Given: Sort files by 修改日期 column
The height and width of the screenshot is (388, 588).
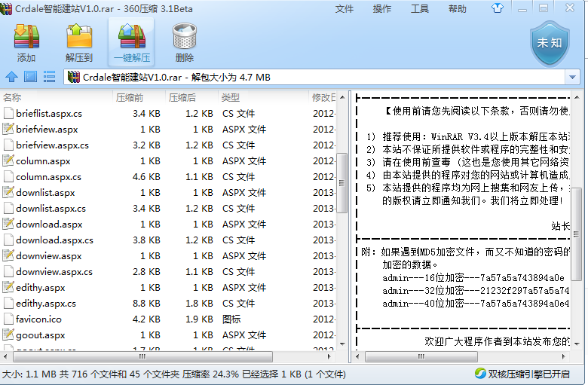Looking at the screenshot, I should point(323,98).
